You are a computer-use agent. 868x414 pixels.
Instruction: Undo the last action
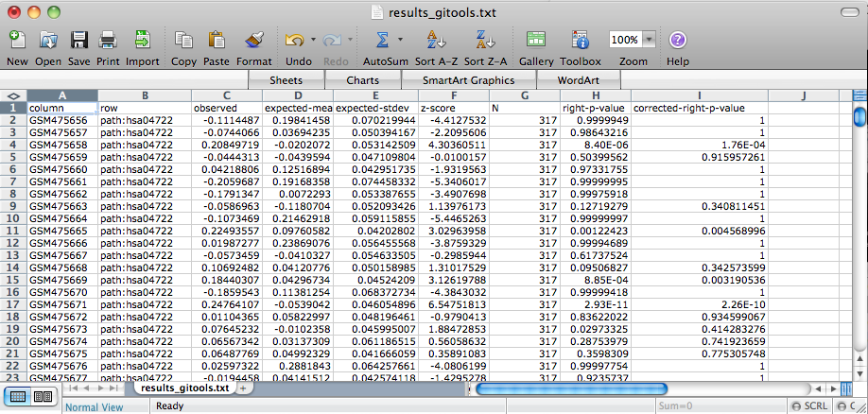pyautogui.click(x=294, y=40)
